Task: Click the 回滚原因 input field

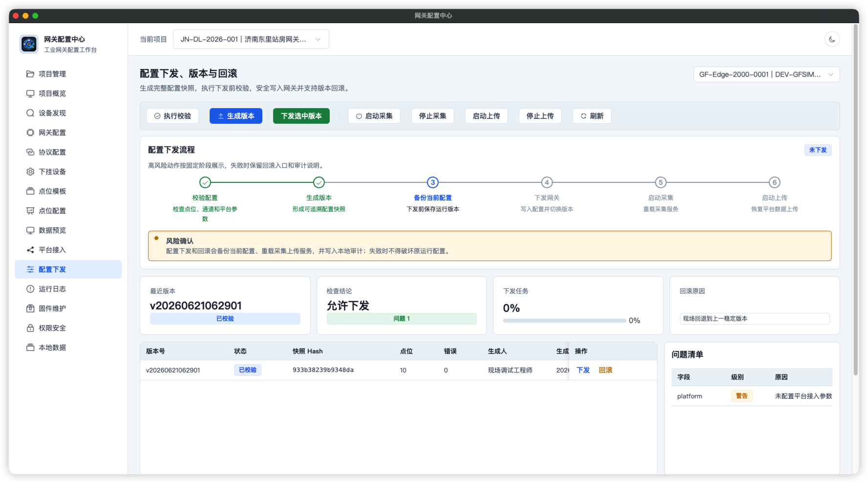Action: click(754, 318)
